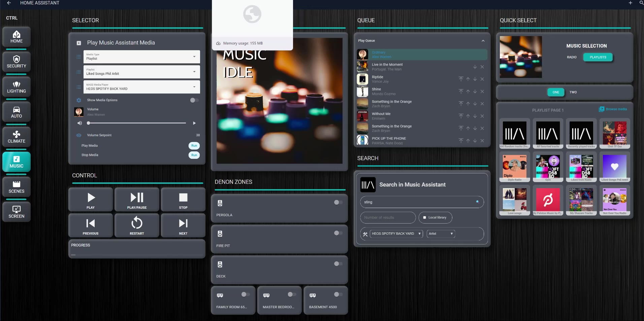Screen dimensions: 644x321
Task: Click the STOP control button
Action: click(x=183, y=200)
